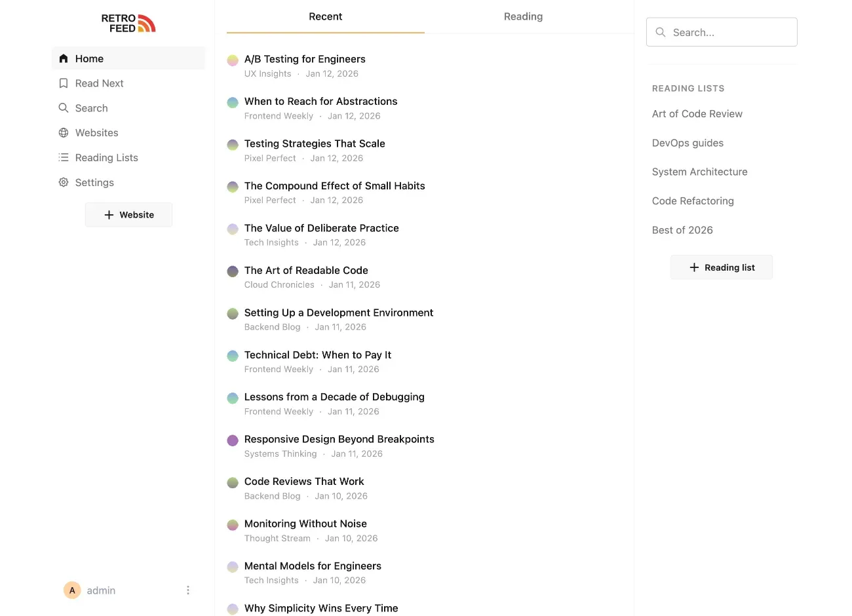The image size is (852, 616).
Task: Open the DevOps guides reading list
Action: click(x=687, y=142)
